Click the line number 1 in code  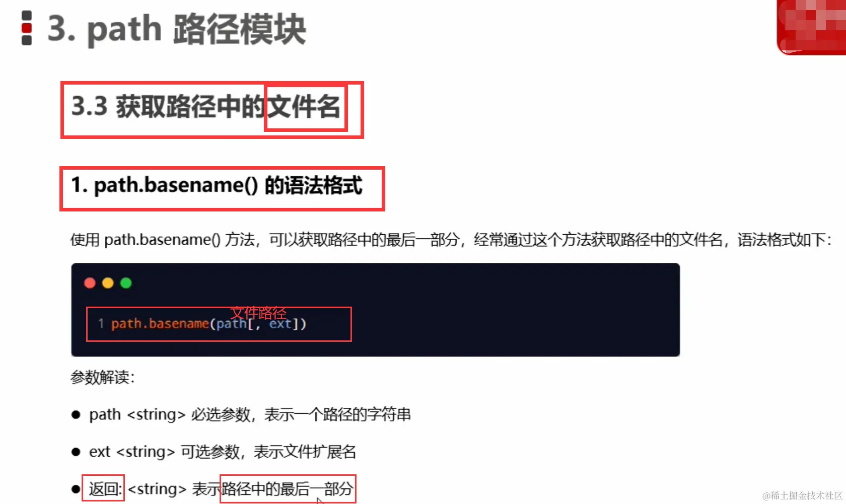[x=101, y=323]
